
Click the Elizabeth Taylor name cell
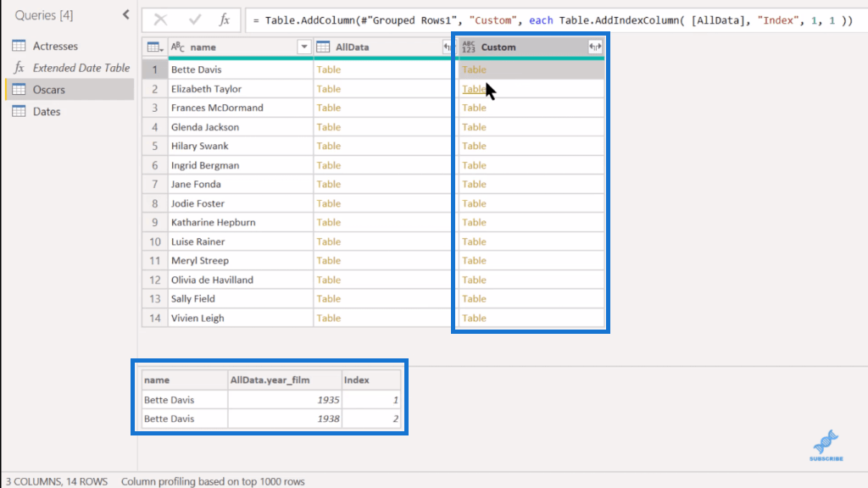click(x=241, y=88)
